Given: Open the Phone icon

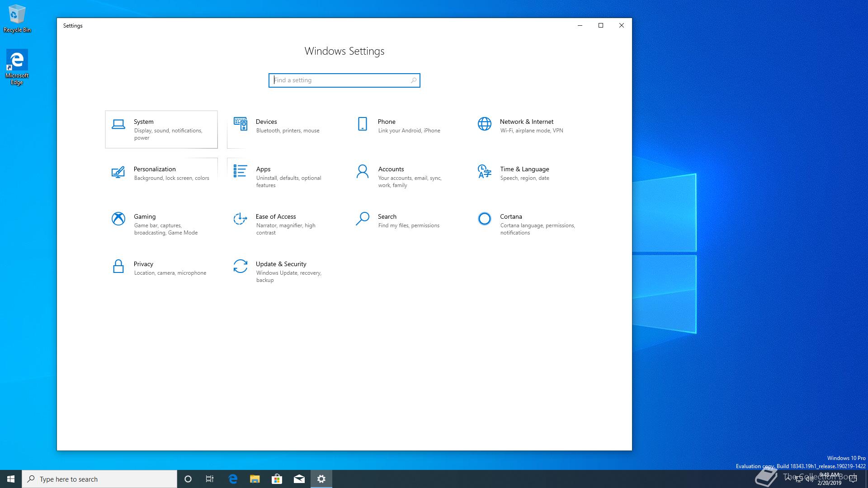Looking at the screenshot, I should tap(363, 124).
